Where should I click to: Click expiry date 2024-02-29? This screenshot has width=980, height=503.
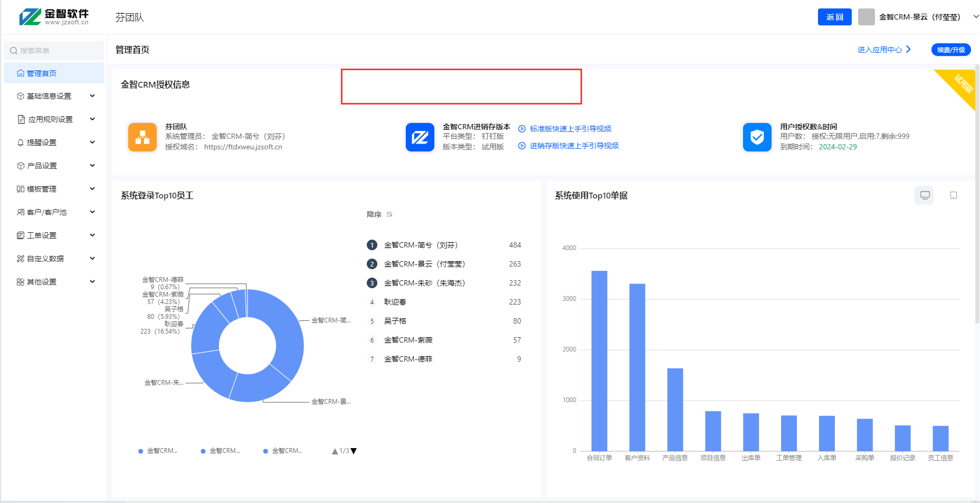pos(838,147)
